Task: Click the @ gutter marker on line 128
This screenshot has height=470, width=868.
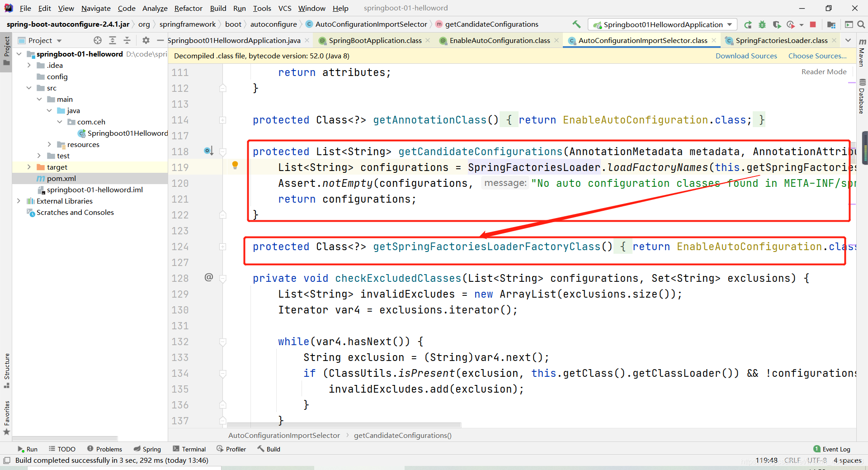Action: (208, 277)
